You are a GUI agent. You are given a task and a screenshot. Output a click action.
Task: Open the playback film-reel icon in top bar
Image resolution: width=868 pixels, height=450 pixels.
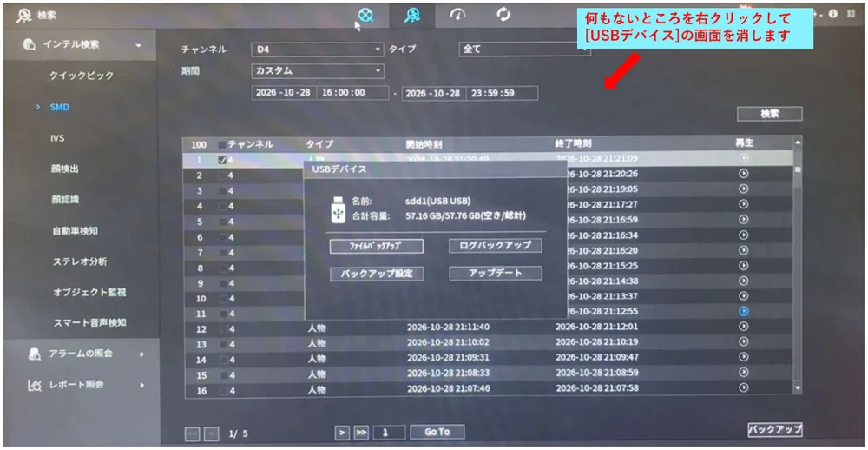[x=365, y=15]
